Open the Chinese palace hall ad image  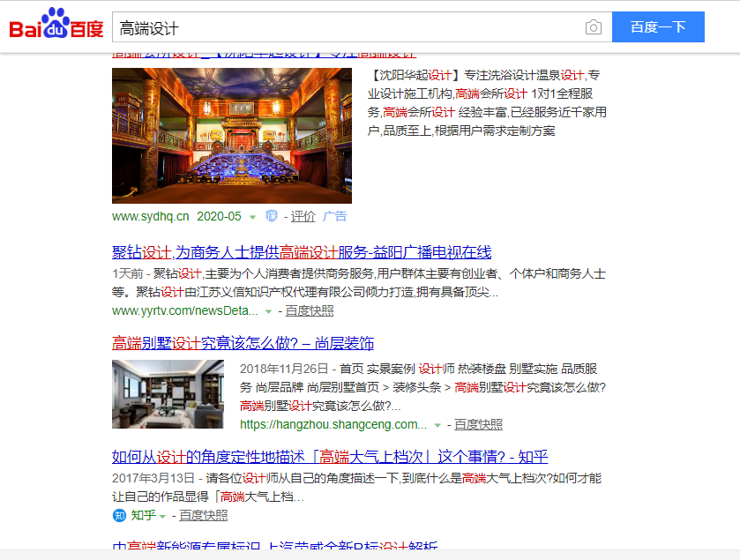pyautogui.click(x=232, y=136)
